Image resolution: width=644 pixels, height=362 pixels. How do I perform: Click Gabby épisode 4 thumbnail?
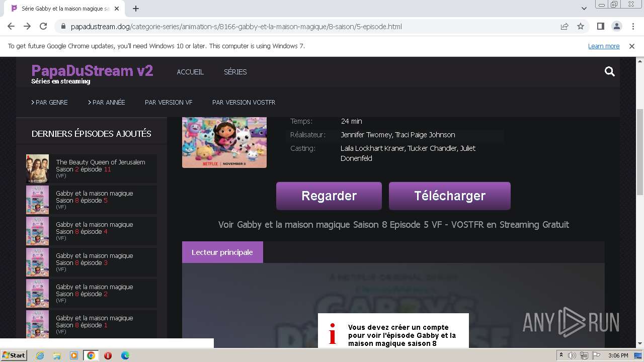37,231
